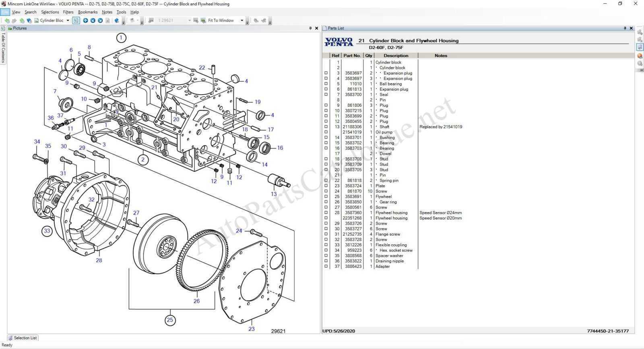The image size is (644, 349).
Task: Click callout number 28 in the diagram
Action: 99,260
